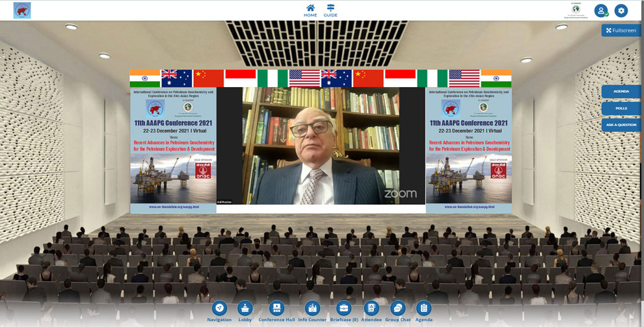Enter fullscreen mode
The image size is (644, 327).
tap(621, 31)
